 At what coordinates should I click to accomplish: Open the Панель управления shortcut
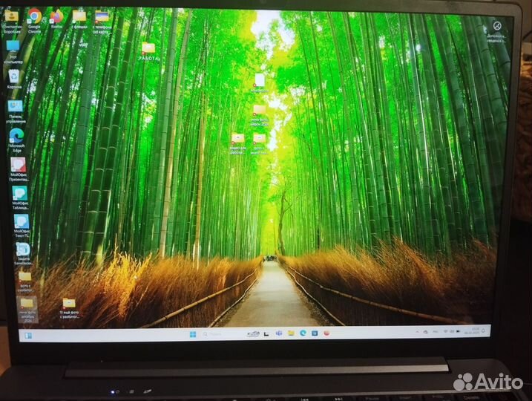(16, 111)
